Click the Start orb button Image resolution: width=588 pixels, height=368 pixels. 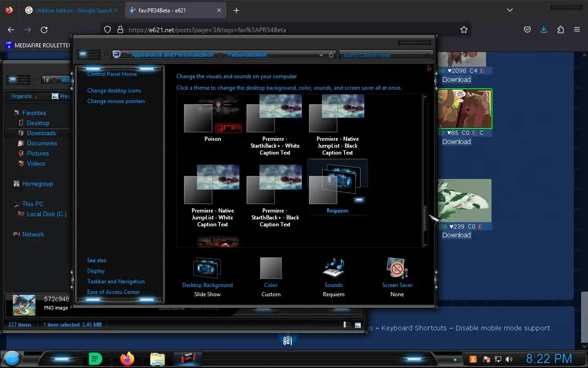(12, 358)
